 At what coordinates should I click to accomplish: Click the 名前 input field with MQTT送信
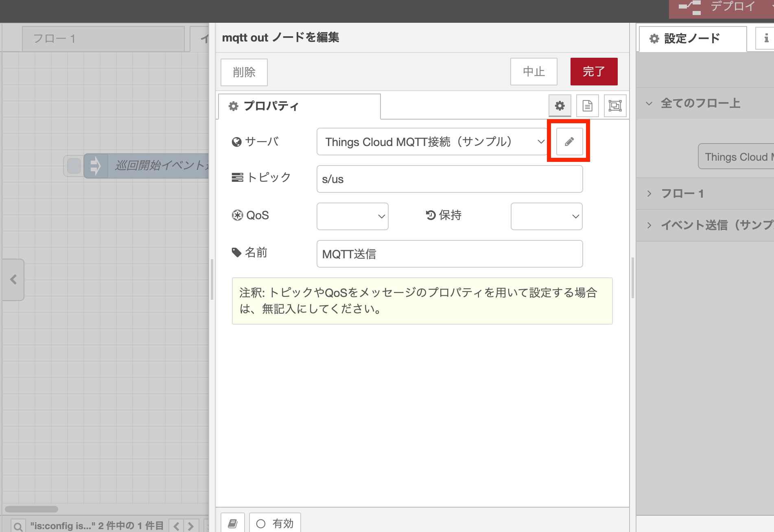pos(450,254)
